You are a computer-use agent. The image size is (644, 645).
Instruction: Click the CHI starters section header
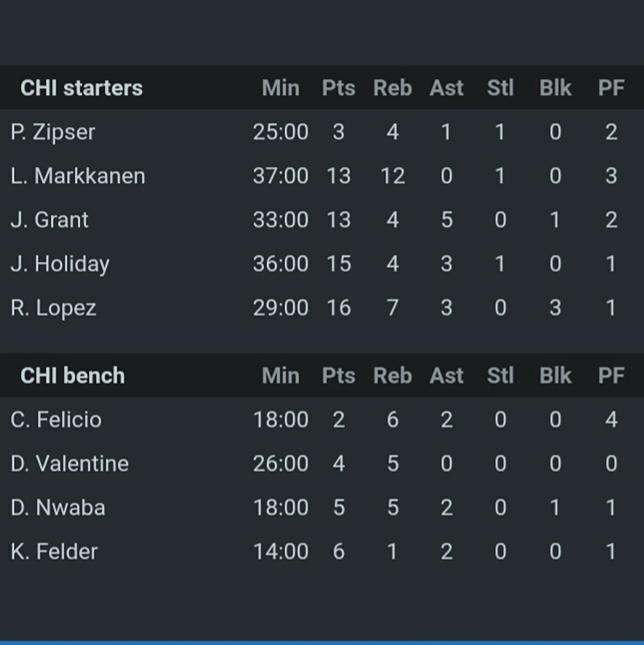82,88
